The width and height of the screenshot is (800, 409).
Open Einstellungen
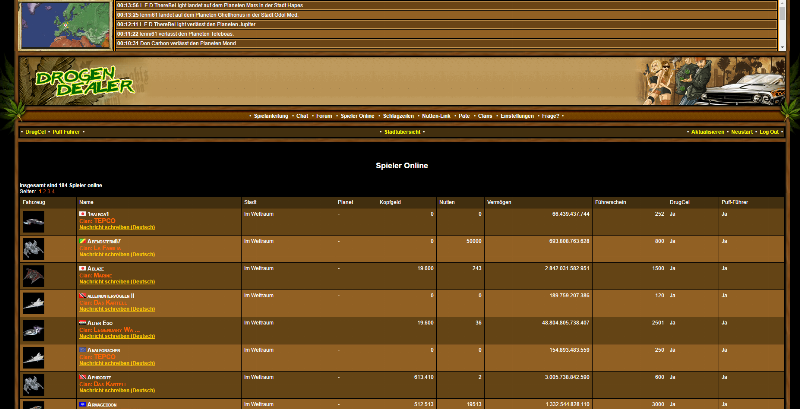[x=517, y=116]
